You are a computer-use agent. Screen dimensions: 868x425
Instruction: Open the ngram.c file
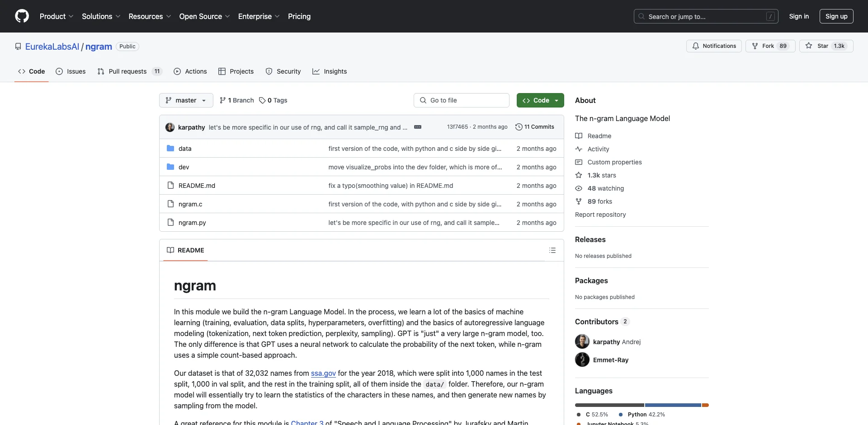pos(190,204)
